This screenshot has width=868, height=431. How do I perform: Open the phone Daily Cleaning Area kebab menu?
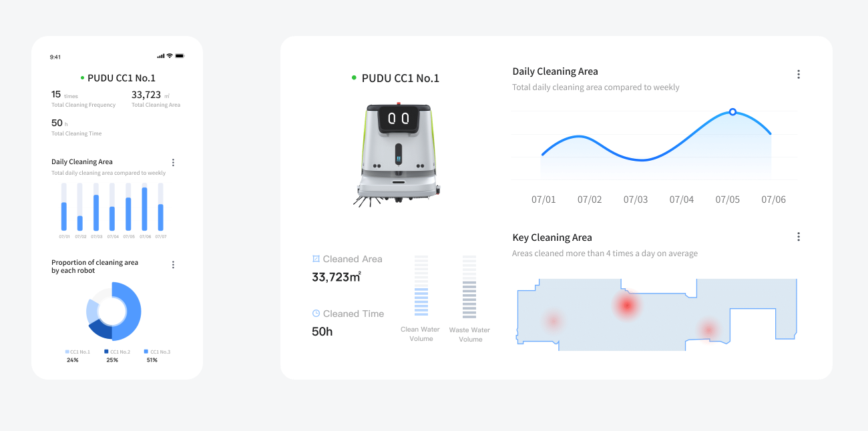[173, 162]
